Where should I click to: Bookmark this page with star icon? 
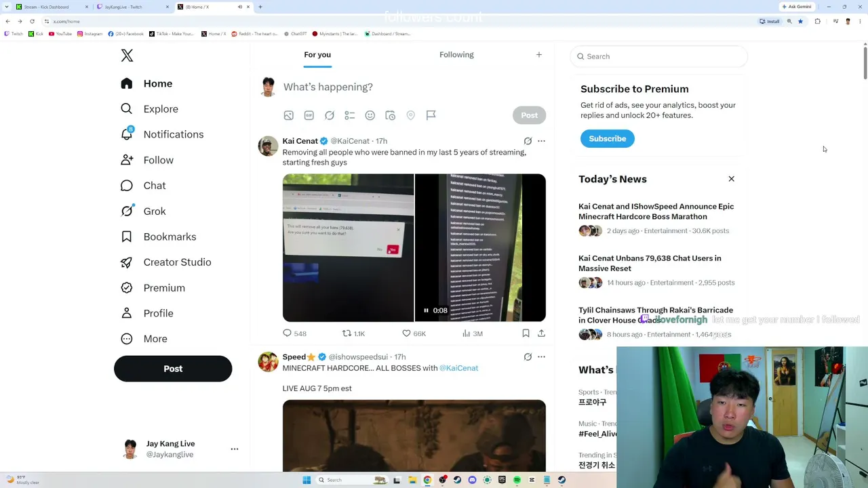pyautogui.click(x=800, y=22)
